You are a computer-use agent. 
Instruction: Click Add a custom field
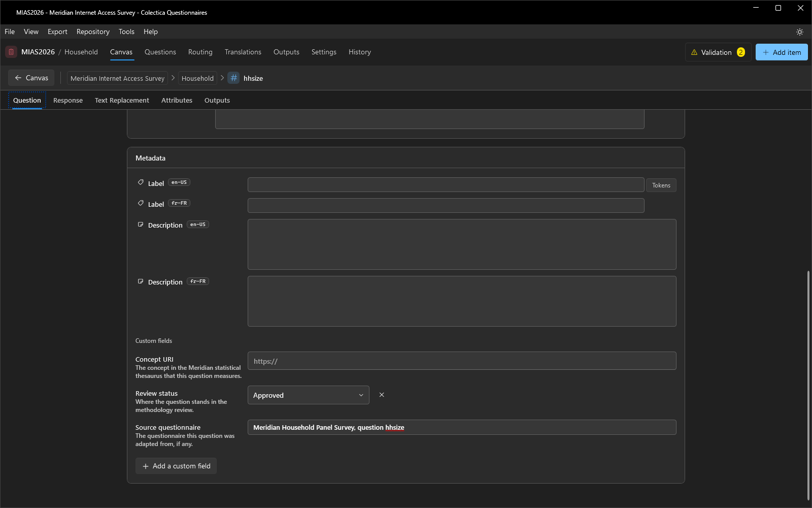(x=176, y=466)
